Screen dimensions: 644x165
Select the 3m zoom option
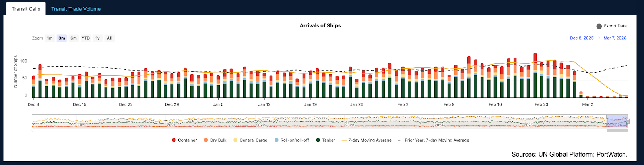(62, 38)
